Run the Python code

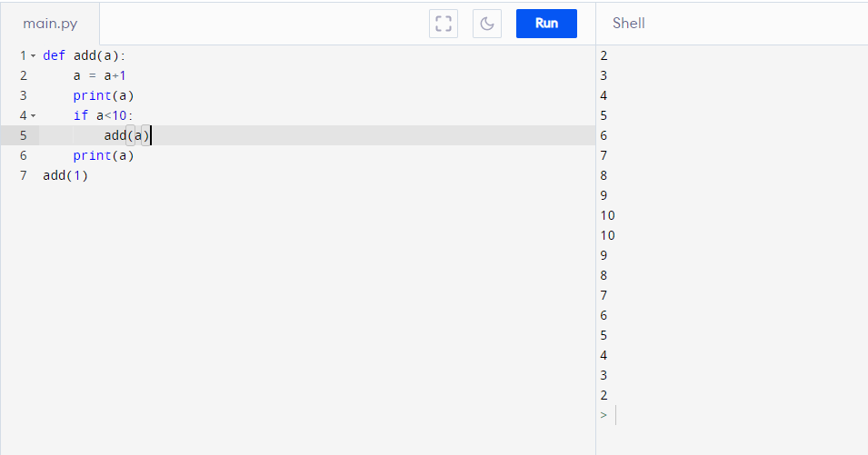pos(546,24)
